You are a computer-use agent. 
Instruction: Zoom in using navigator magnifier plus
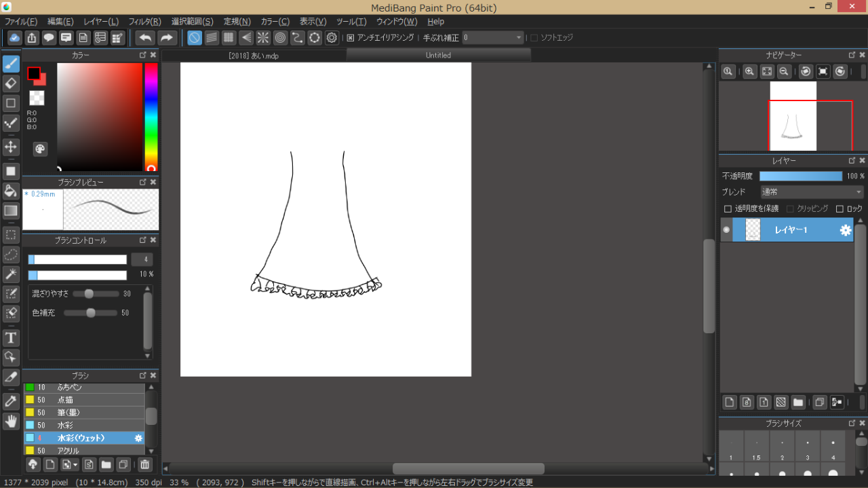[x=749, y=71]
